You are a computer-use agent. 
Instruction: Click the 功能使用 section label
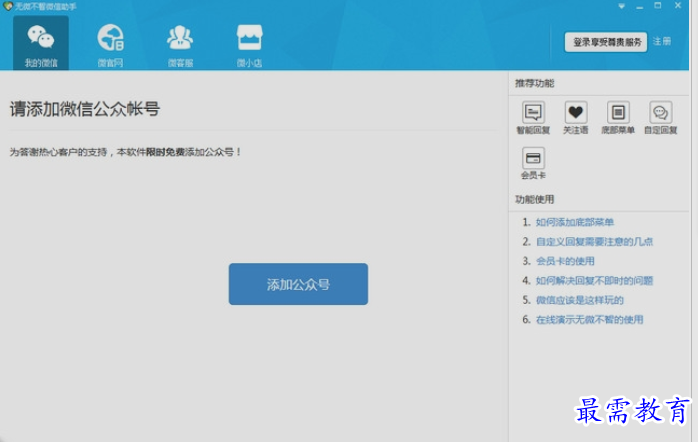coord(535,199)
